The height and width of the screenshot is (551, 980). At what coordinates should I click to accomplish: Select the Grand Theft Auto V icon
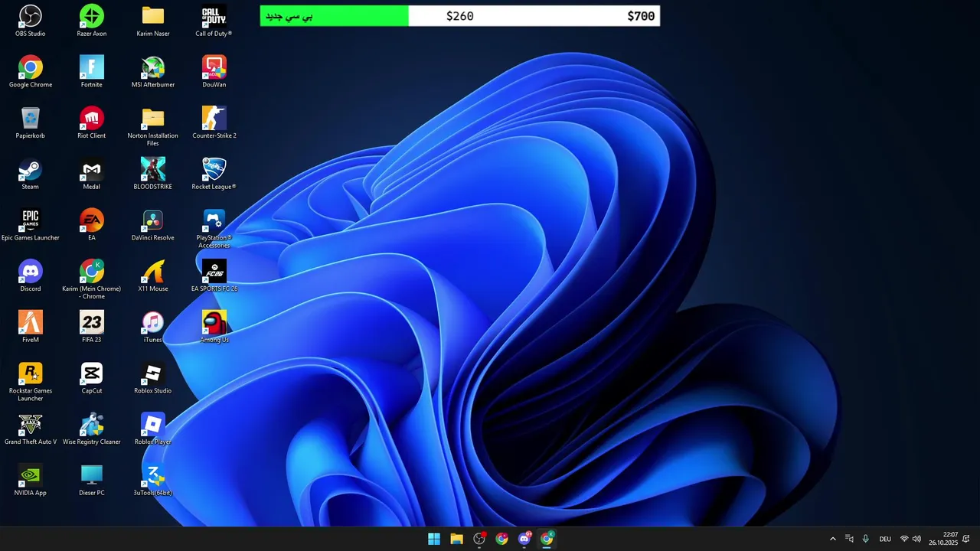tap(31, 429)
